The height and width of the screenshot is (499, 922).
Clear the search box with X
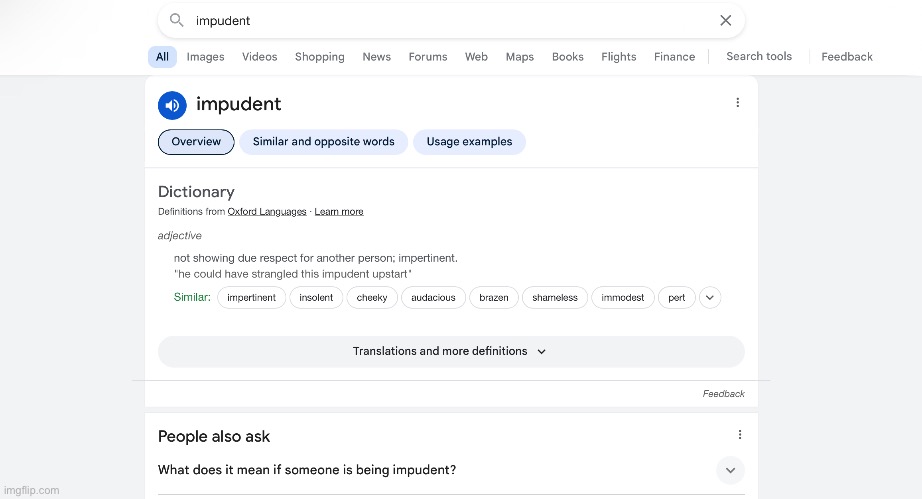pos(726,20)
